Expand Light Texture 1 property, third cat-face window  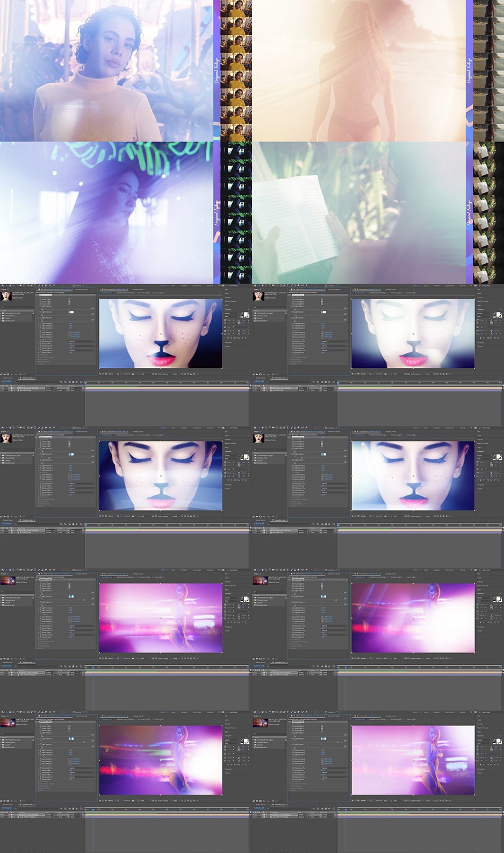point(39,448)
